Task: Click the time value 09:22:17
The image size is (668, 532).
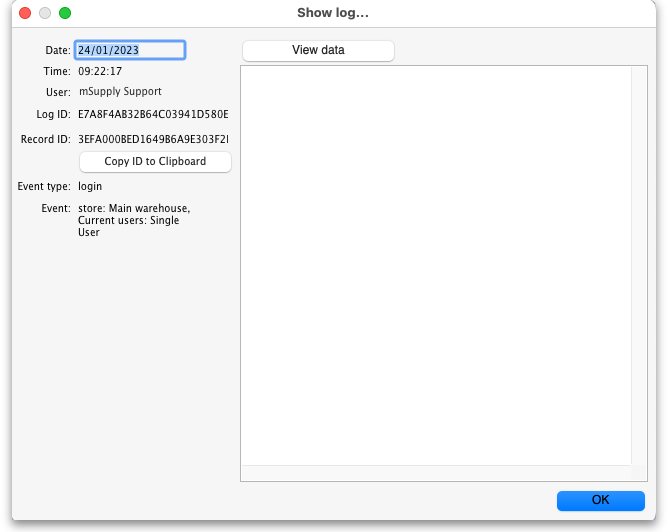Action: click(x=100, y=71)
